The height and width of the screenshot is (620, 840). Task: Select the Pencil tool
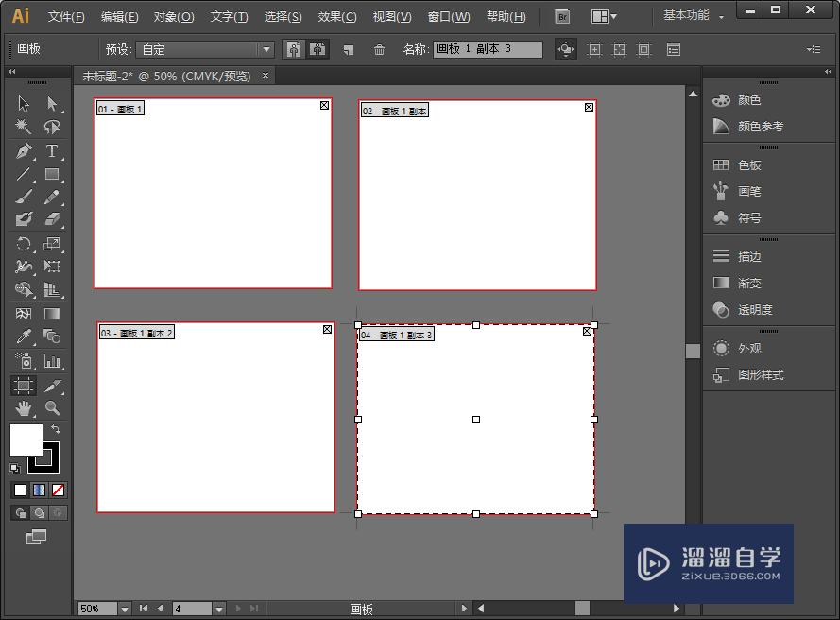click(52, 198)
